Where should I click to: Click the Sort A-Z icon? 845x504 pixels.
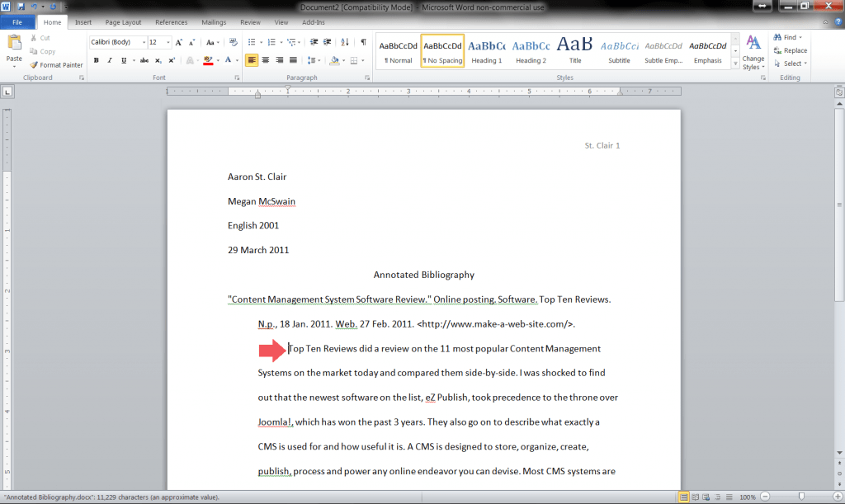pos(345,42)
